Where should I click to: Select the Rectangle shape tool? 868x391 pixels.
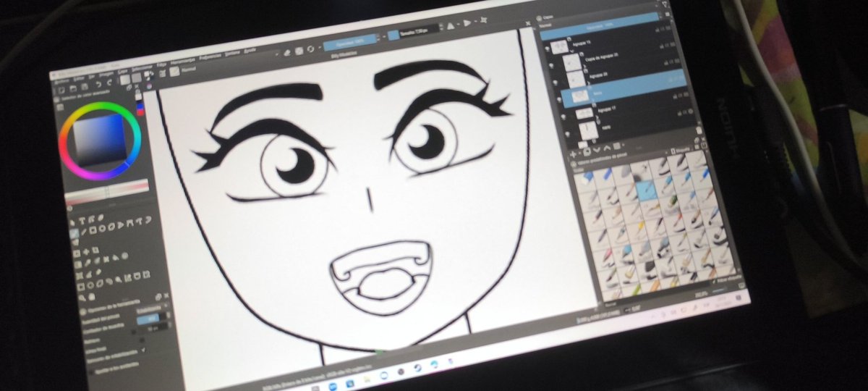point(93,230)
